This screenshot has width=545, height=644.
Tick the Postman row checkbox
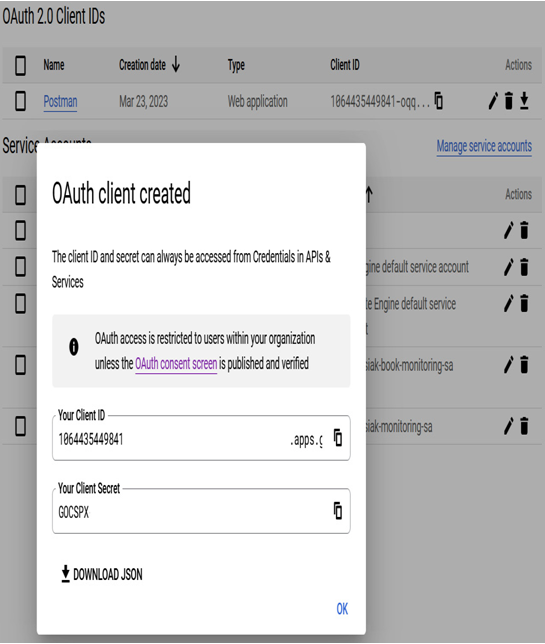20,101
